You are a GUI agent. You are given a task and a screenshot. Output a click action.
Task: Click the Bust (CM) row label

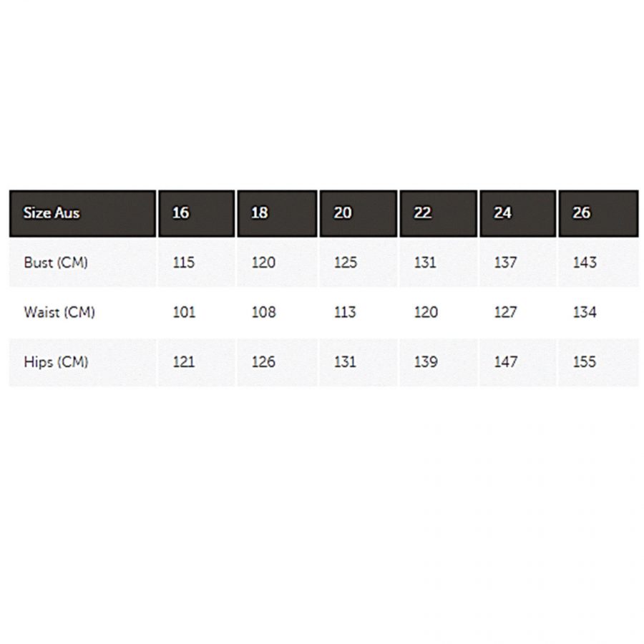56,263
